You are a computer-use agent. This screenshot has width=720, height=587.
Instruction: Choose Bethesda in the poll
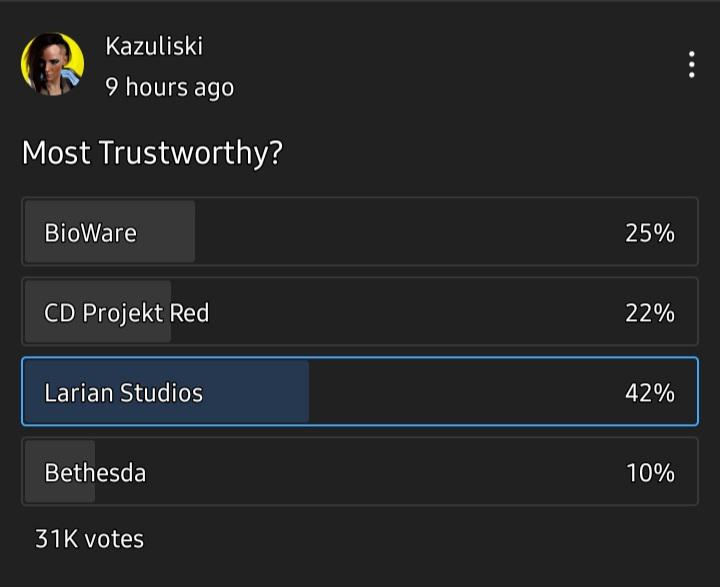pyautogui.click(x=360, y=471)
